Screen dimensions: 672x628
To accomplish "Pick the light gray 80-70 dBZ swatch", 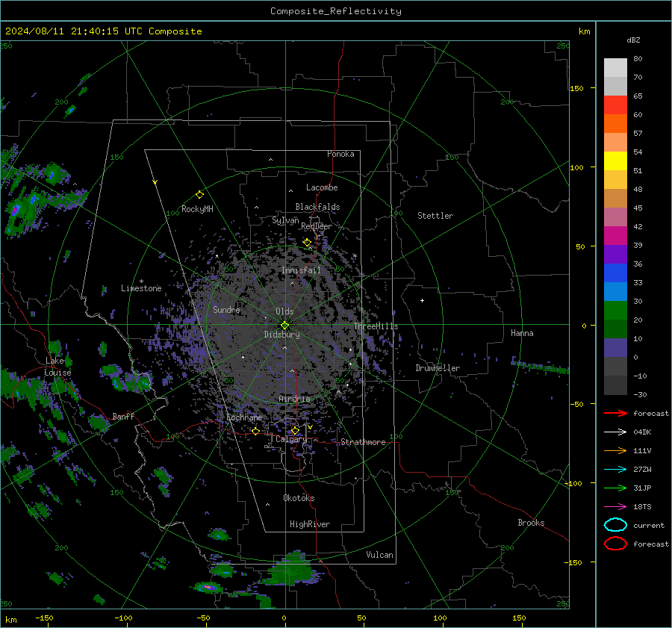I will [615, 68].
